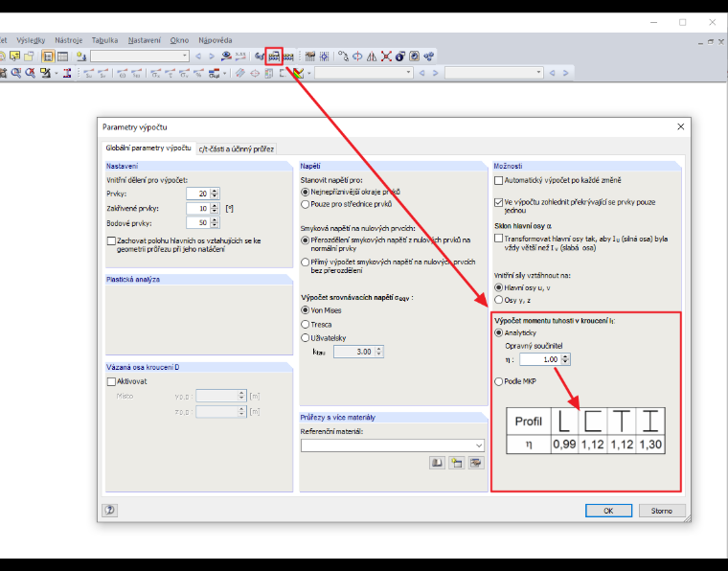Open the Nápověda menu

[215, 40]
